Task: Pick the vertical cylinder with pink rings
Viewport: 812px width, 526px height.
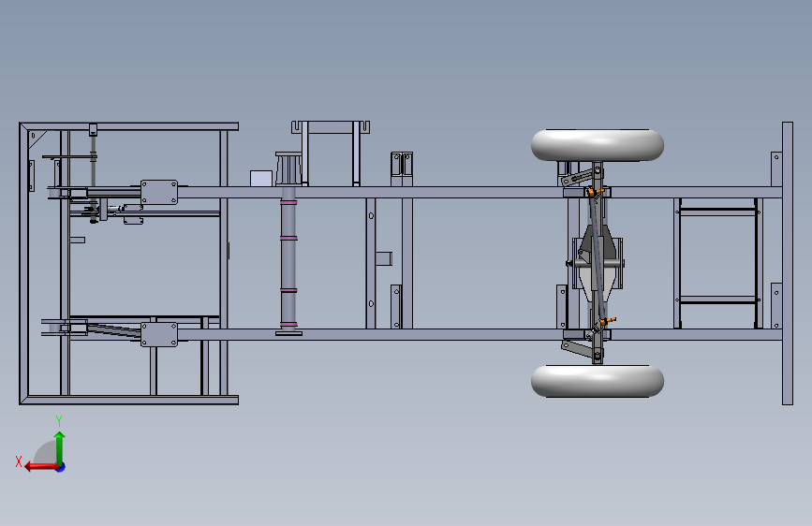Action: tap(288, 259)
